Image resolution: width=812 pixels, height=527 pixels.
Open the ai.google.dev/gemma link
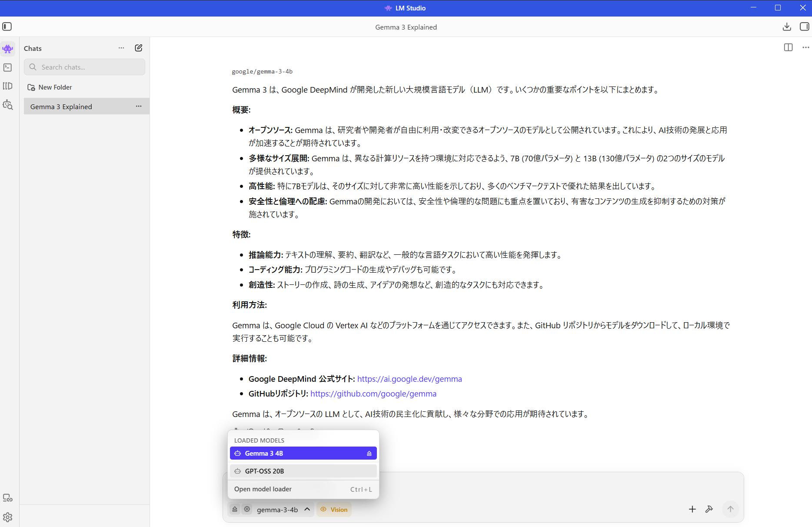[409, 379]
